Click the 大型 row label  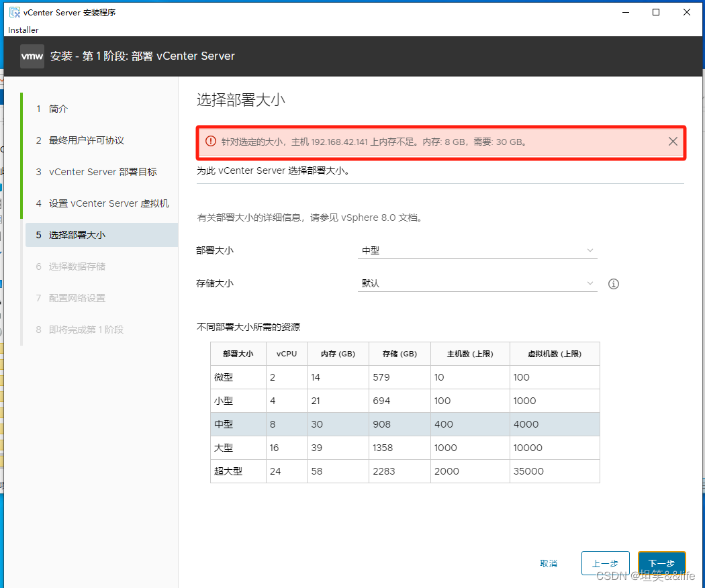pyautogui.click(x=224, y=448)
